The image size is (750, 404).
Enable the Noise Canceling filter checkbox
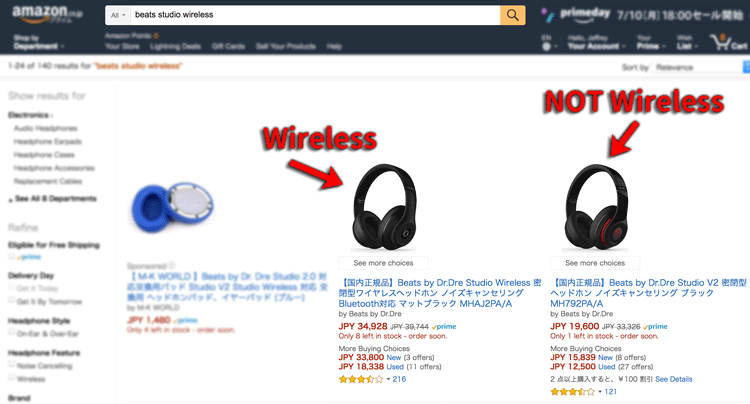[x=11, y=365]
